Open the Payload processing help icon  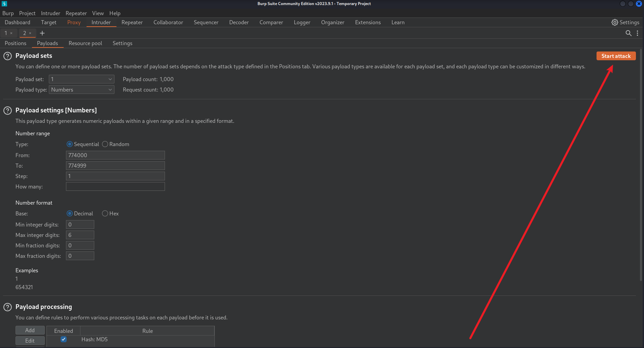tap(7, 307)
